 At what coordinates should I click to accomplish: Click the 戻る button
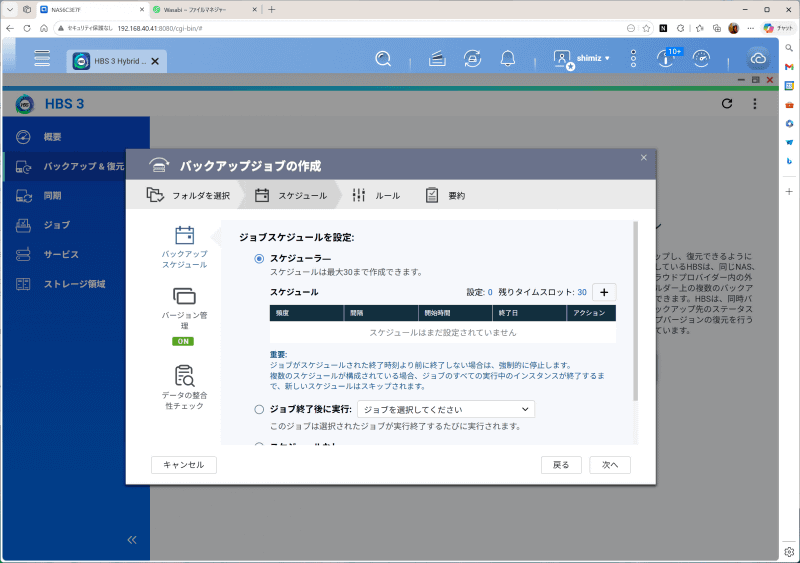(x=561, y=465)
